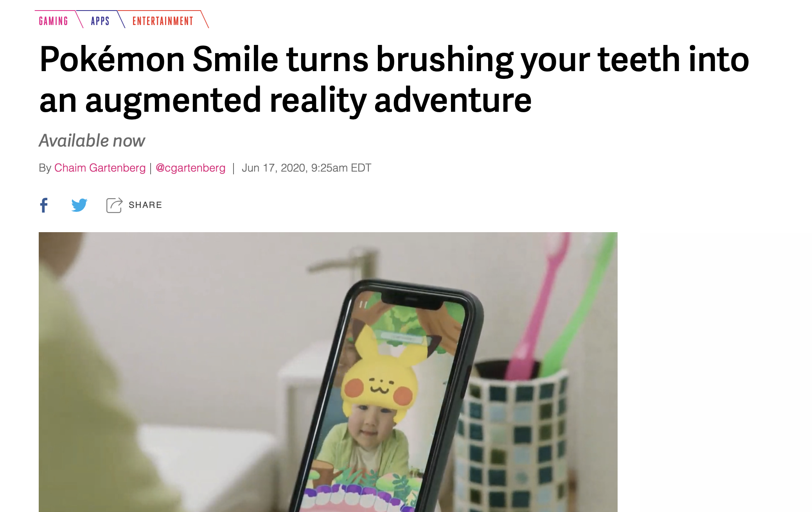812x512 pixels.
Task: Visit the @cgartenberg Twitter handle
Action: (190, 168)
